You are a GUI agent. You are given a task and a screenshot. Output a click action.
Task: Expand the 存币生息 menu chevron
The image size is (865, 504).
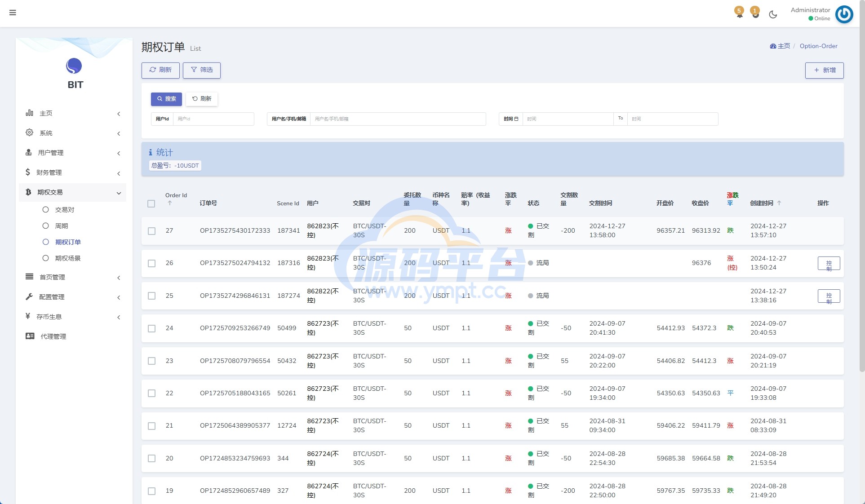click(119, 317)
